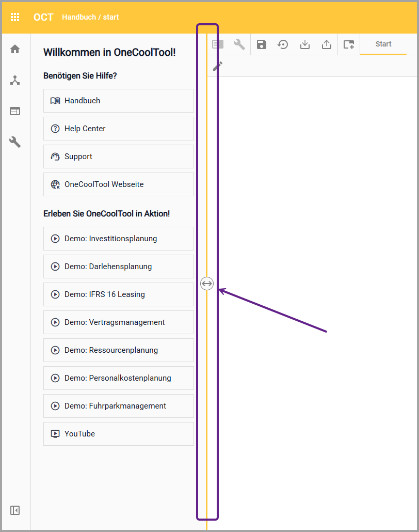Switch to the Start tab
Screen dimensions: 419x532
pyautogui.click(x=383, y=44)
